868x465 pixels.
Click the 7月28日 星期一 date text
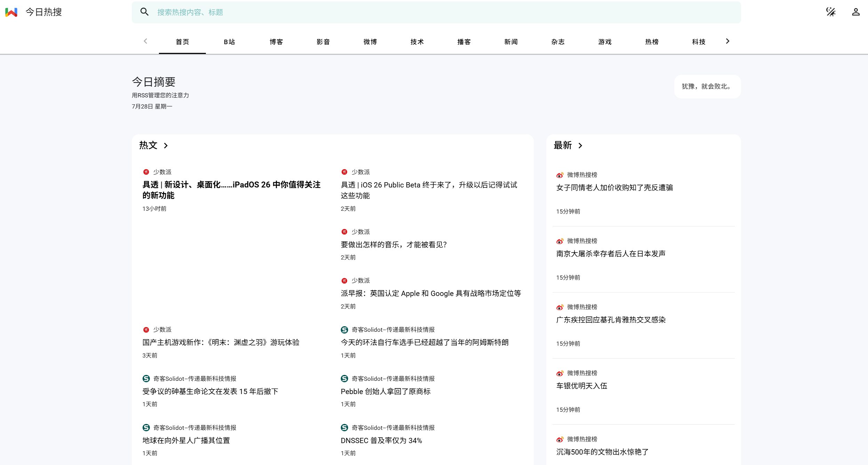coord(152,107)
